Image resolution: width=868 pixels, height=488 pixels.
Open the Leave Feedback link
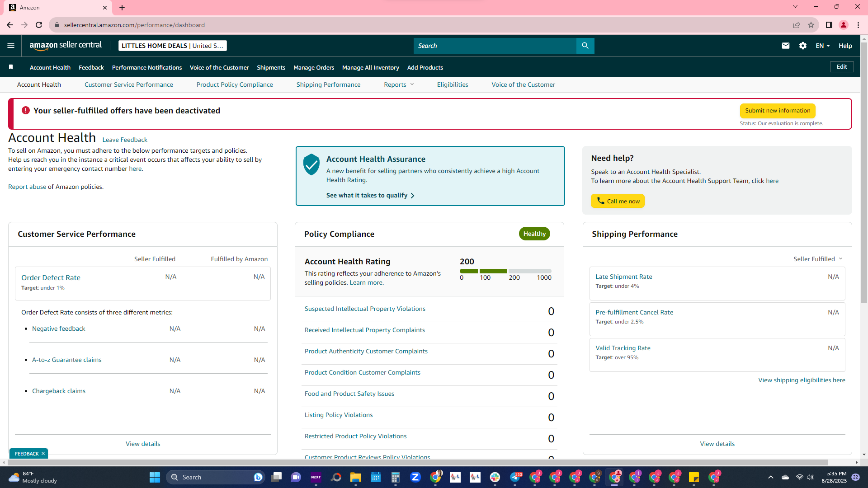tap(125, 140)
